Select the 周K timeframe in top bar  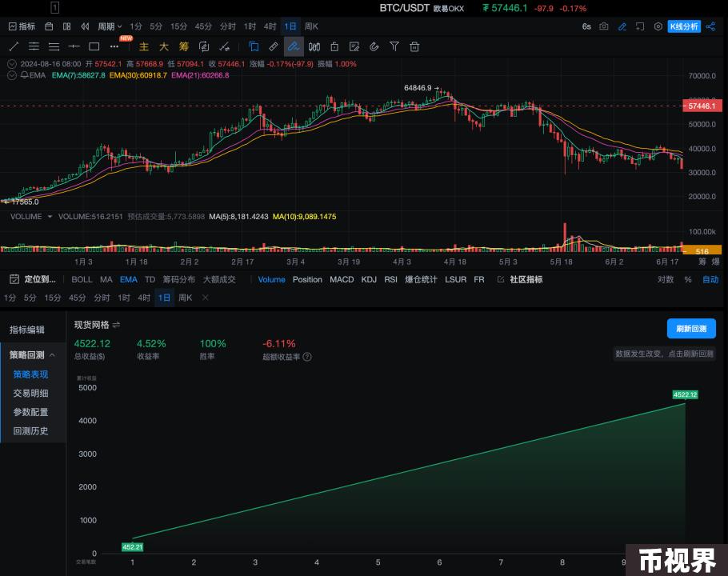point(311,26)
